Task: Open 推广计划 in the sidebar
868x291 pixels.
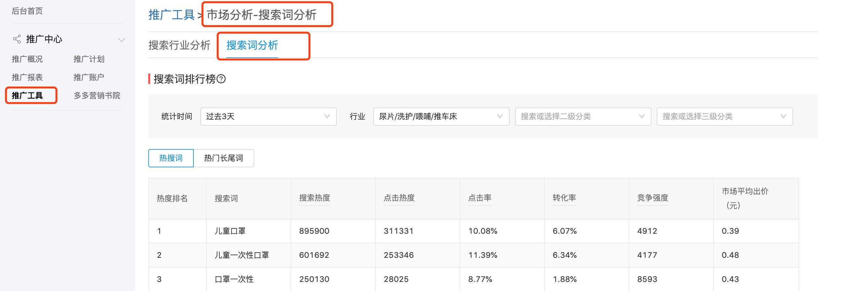Action: [89, 59]
